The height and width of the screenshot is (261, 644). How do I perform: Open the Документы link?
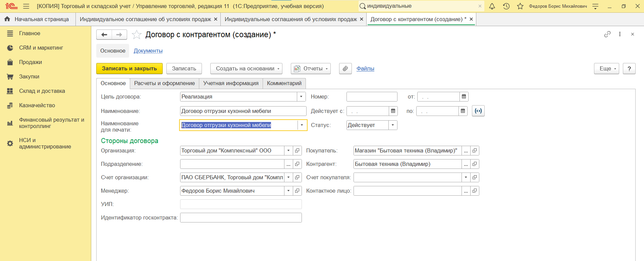click(x=148, y=51)
